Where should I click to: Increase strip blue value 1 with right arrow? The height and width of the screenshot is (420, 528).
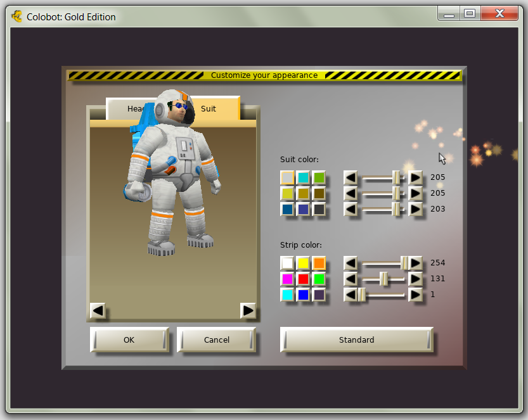tap(415, 295)
